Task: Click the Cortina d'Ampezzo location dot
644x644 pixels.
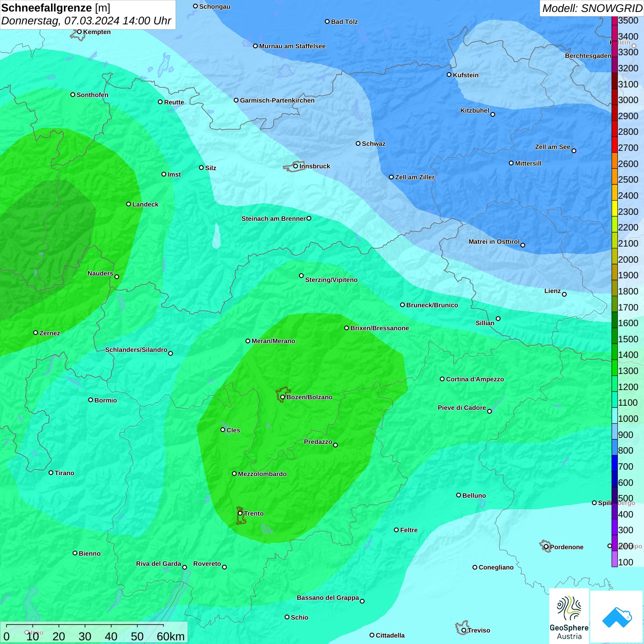Action: tap(442, 379)
